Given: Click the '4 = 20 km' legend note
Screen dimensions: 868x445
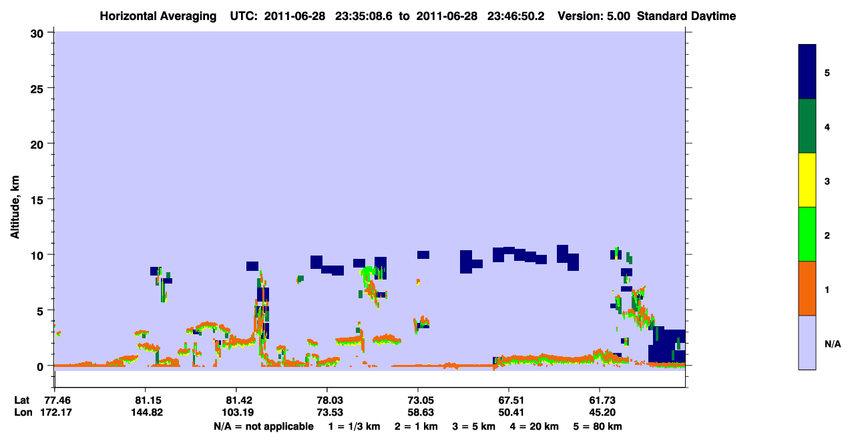Looking at the screenshot, I should pyautogui.click(x=534, y=426).
